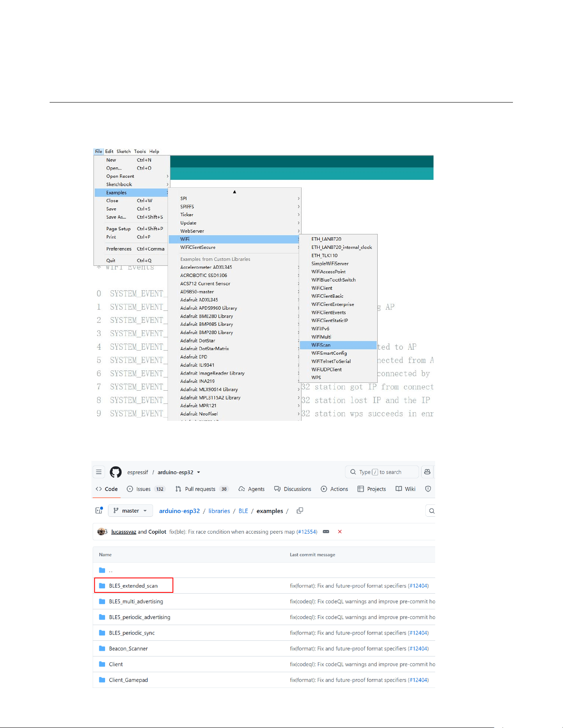Click the GitHub Type to search field
This screenshot has width=563, height=728.
[381, 472]
